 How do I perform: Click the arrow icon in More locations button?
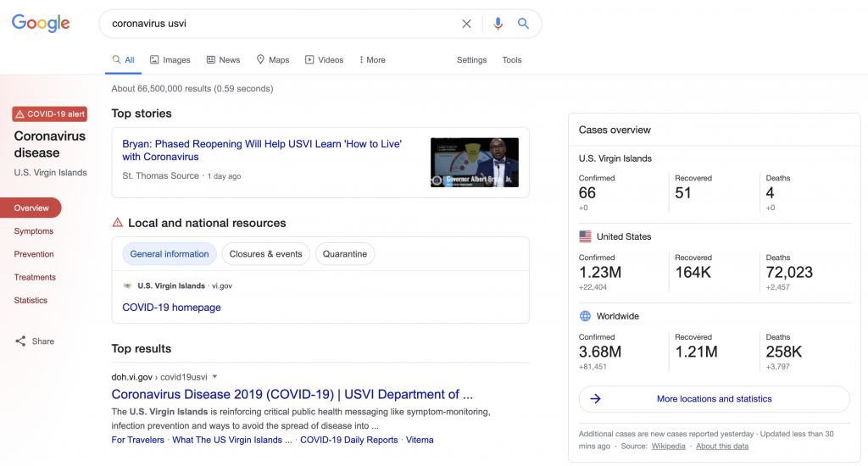pos(596,398)
